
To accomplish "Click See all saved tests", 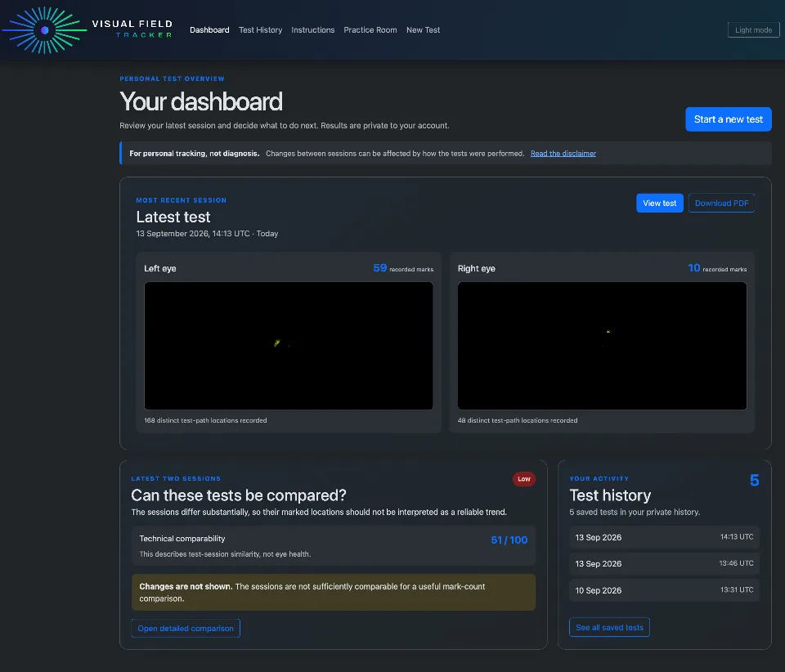I will click(x=609, y=628).
